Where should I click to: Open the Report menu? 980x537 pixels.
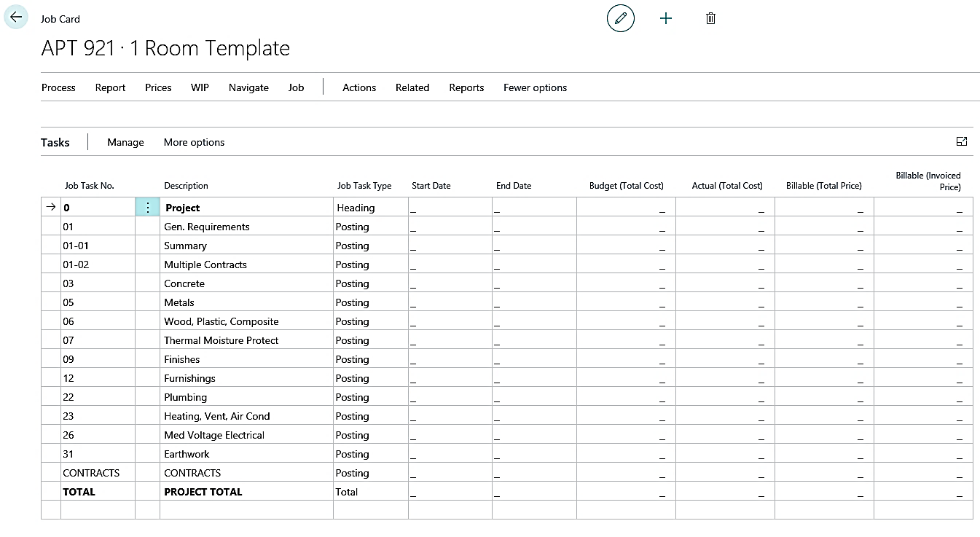click(x=110, y=87)
